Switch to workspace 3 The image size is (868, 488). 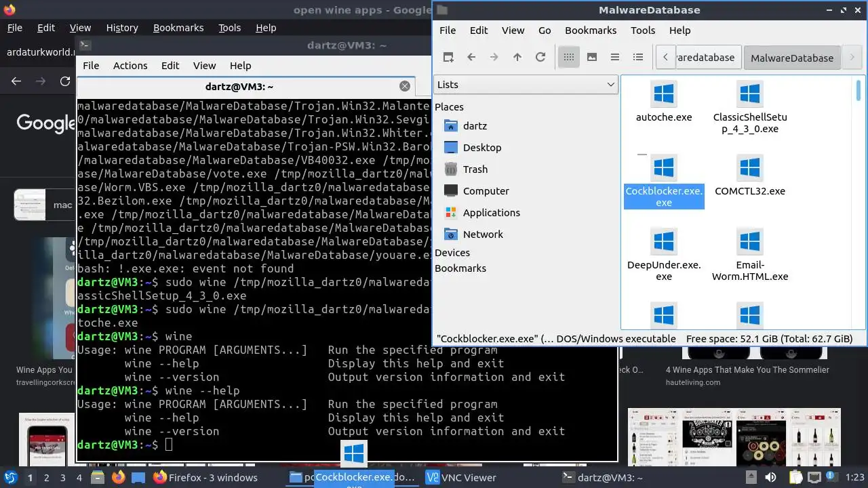pyautogui.click(x=62, y=478)
